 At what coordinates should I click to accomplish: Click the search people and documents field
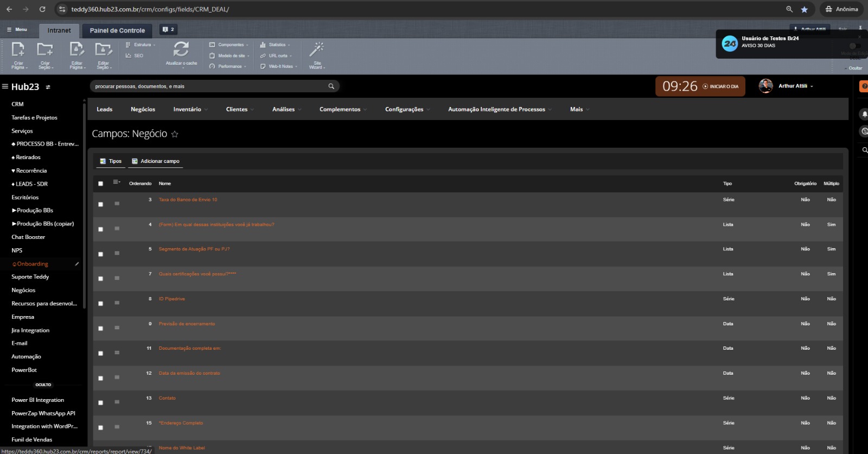(x=209, y=86)
